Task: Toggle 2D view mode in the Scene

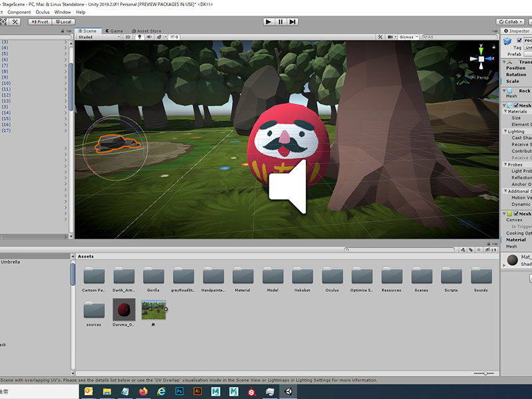Action: coord(128,37)
